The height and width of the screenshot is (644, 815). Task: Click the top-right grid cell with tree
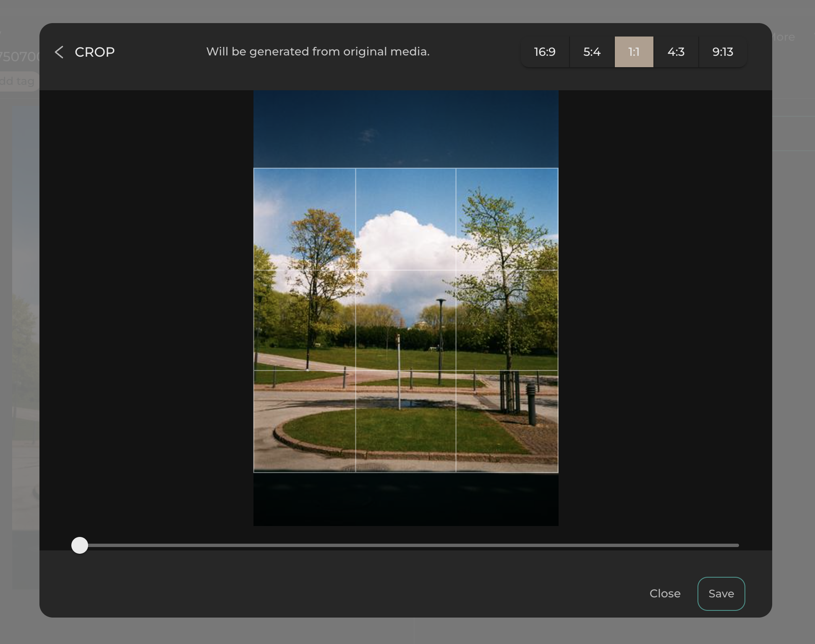point(507,219)
